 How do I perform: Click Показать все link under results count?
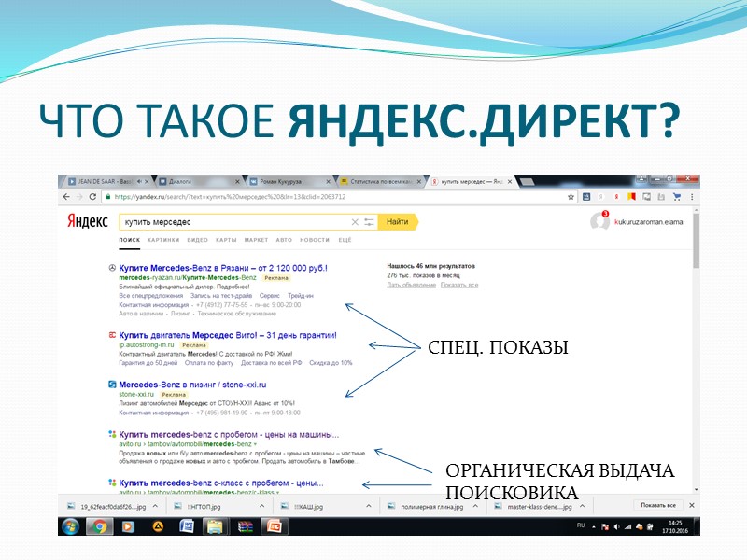pos(459,285)
